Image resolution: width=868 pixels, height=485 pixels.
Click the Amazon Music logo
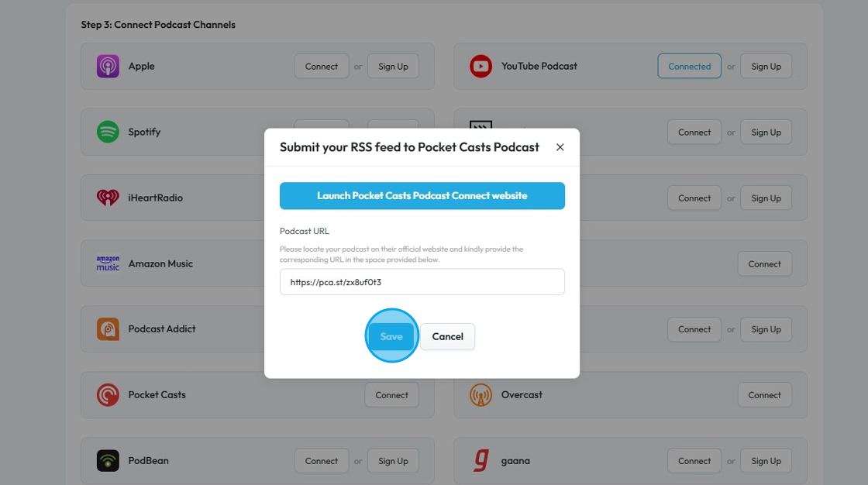click(x=108, y=263)
